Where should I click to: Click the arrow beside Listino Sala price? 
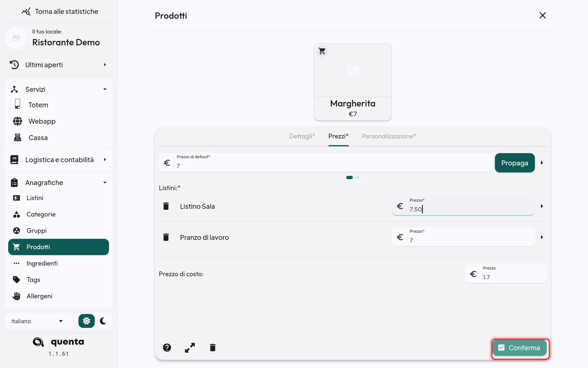pyautogui.click(x=542, y=206)
